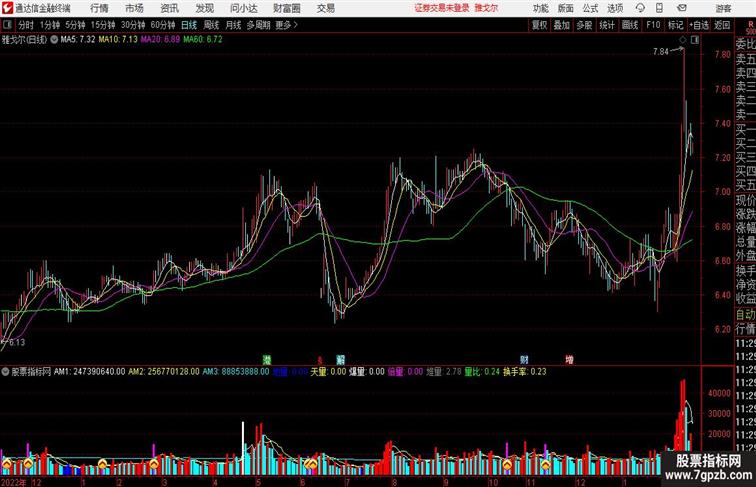Open the 交易 menu

(326, 8)
